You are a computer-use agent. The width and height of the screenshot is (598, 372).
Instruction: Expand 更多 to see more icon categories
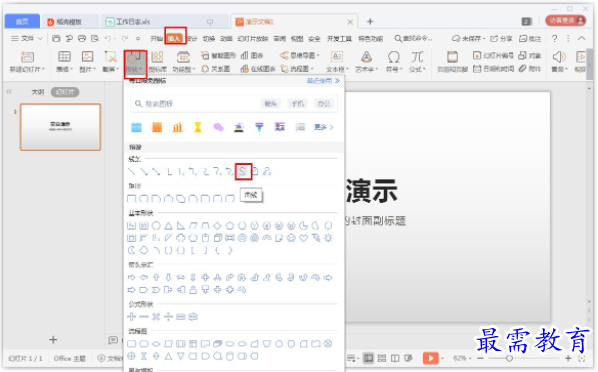tap(323, 127)
